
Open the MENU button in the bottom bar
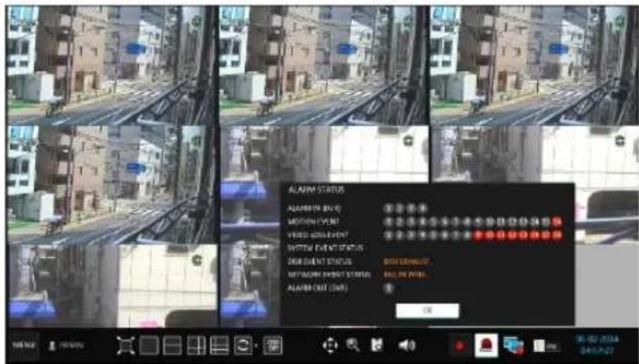23,346
